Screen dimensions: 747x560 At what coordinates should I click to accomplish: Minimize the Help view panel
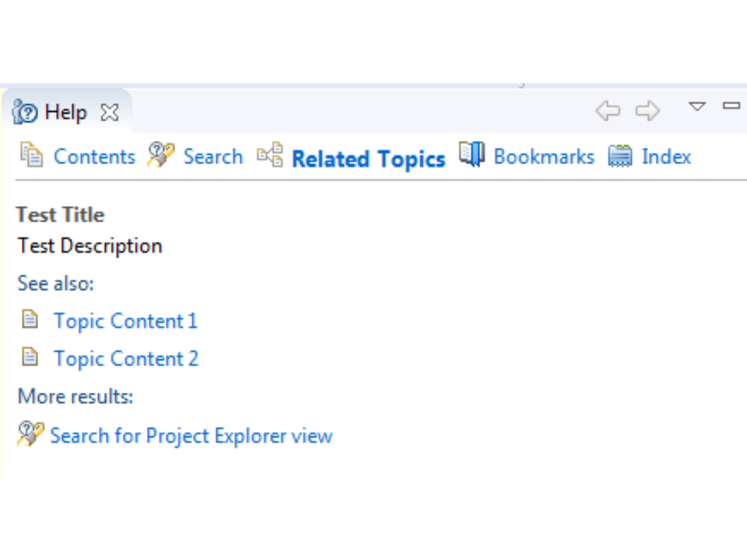(x=731, y=106)
